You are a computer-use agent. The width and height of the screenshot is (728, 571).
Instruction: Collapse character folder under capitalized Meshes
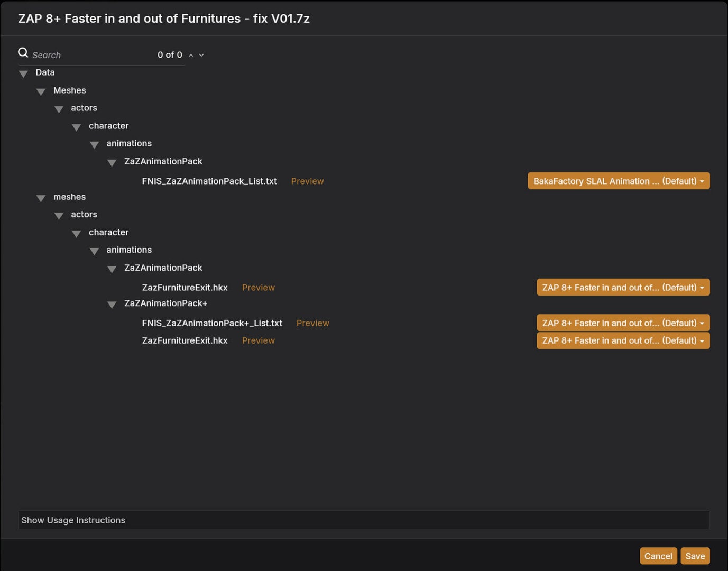(76, 127)
